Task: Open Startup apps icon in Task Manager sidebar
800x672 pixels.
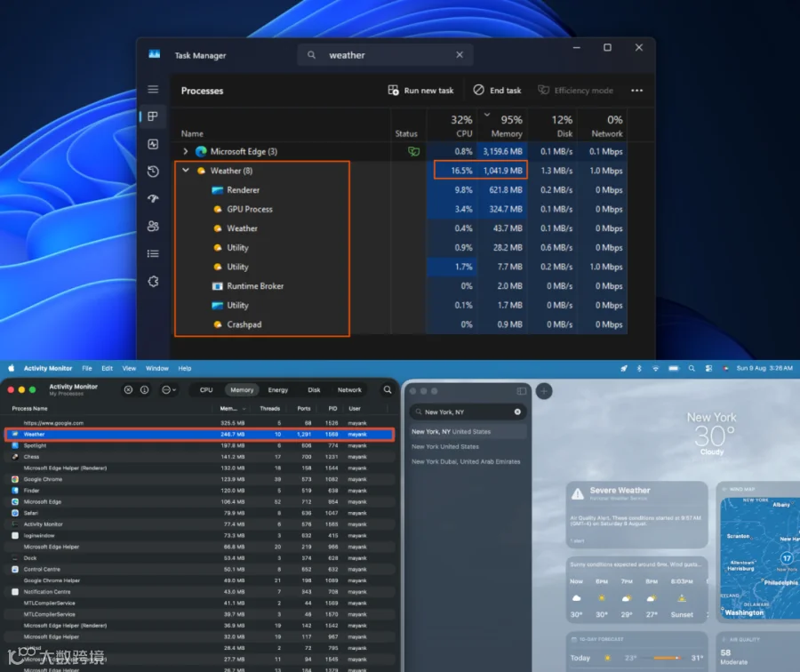Action: click(x=153, y=198)
